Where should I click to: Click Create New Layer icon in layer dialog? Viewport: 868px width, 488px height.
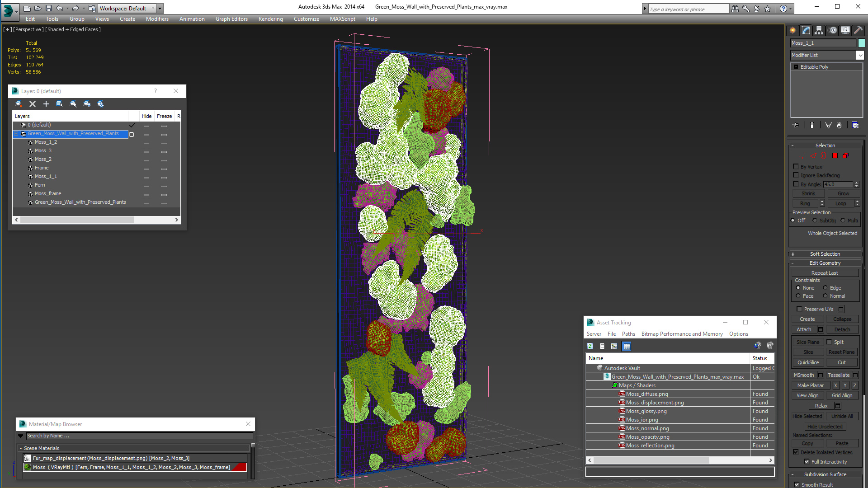[19, 104]
